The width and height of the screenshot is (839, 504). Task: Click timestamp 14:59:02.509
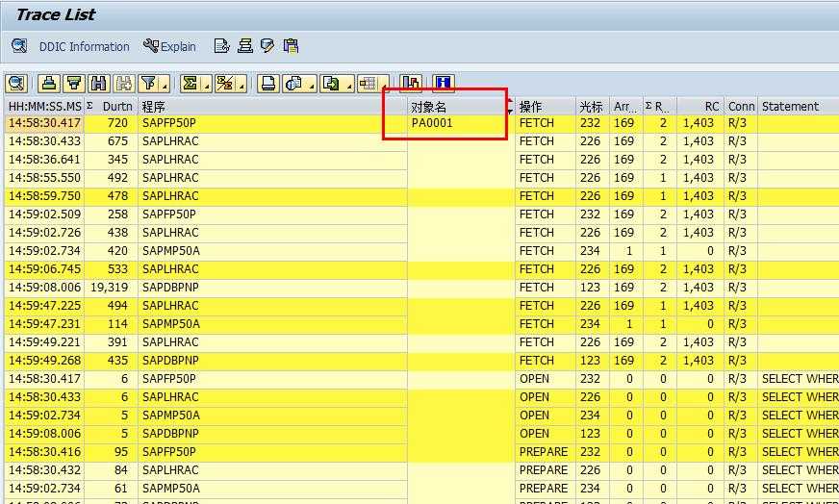[45, 214]
